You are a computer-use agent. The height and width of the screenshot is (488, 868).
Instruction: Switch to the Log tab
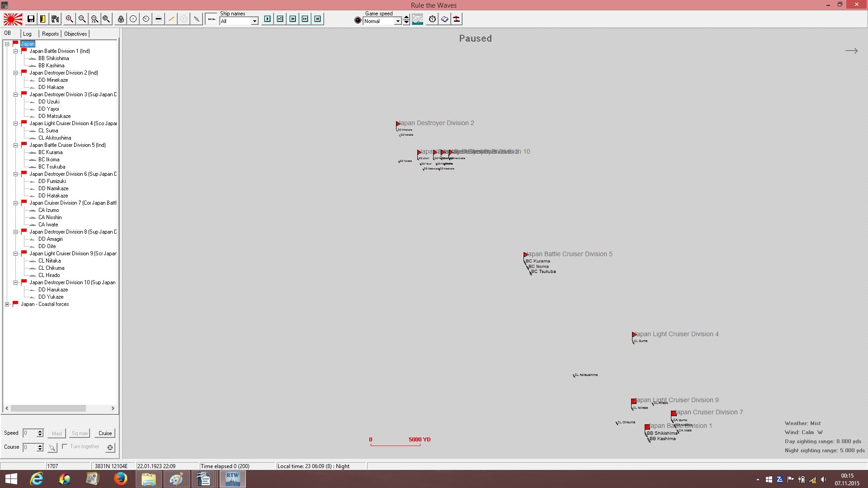[28, 34]
